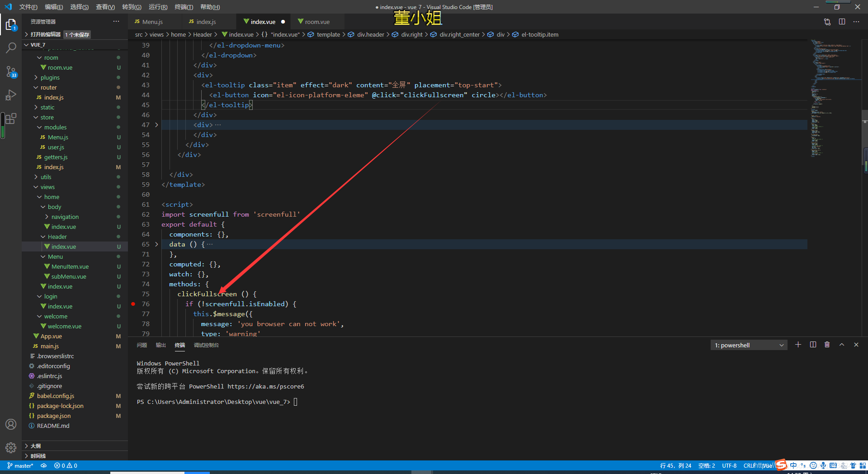Open the Help menu (帮助)
Image resolution: width=868 pixels, height=474 pixels.
click(210, 7)
